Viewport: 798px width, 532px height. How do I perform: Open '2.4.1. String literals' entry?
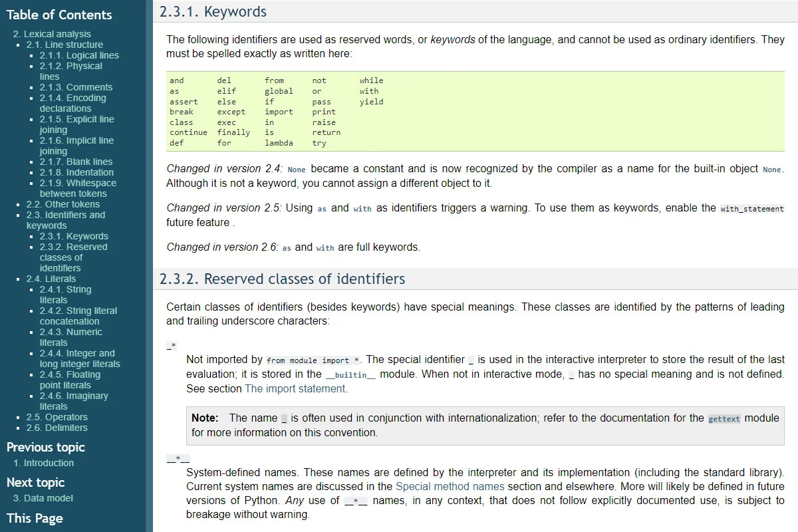click(66, 295)
